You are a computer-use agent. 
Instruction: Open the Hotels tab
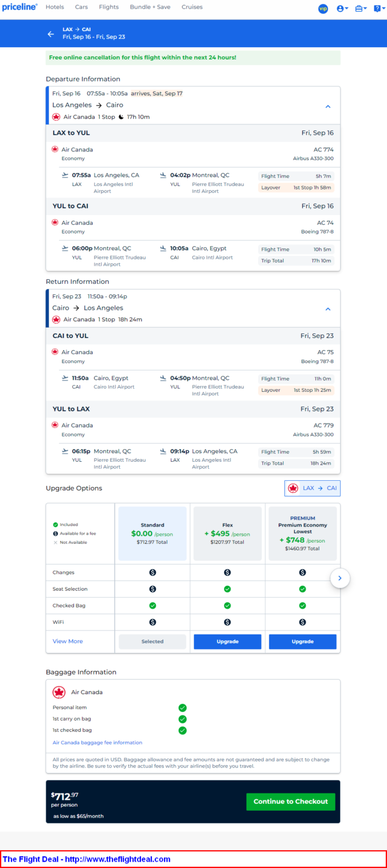point(55,7)
